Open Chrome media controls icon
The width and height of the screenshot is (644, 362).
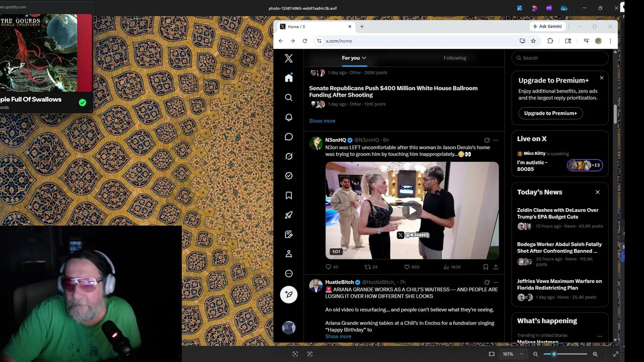586,41
